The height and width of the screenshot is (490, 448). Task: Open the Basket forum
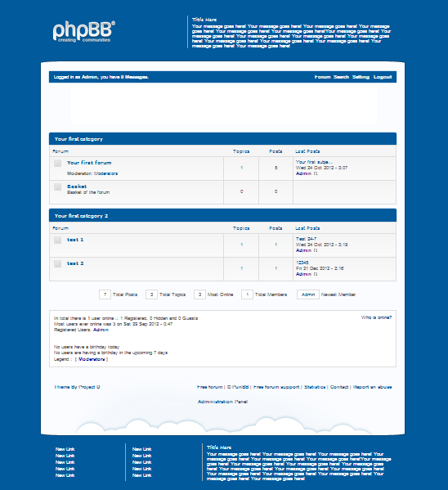[x=77, y=187]
